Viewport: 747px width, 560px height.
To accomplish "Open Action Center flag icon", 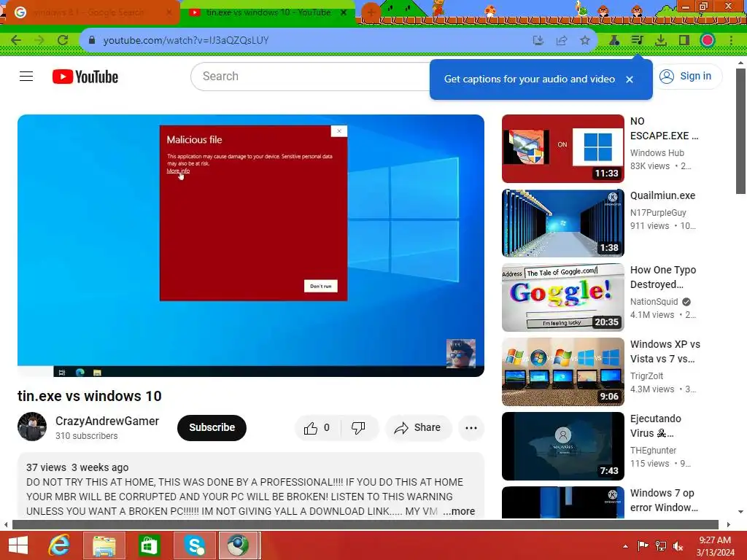I will [643, 546].
